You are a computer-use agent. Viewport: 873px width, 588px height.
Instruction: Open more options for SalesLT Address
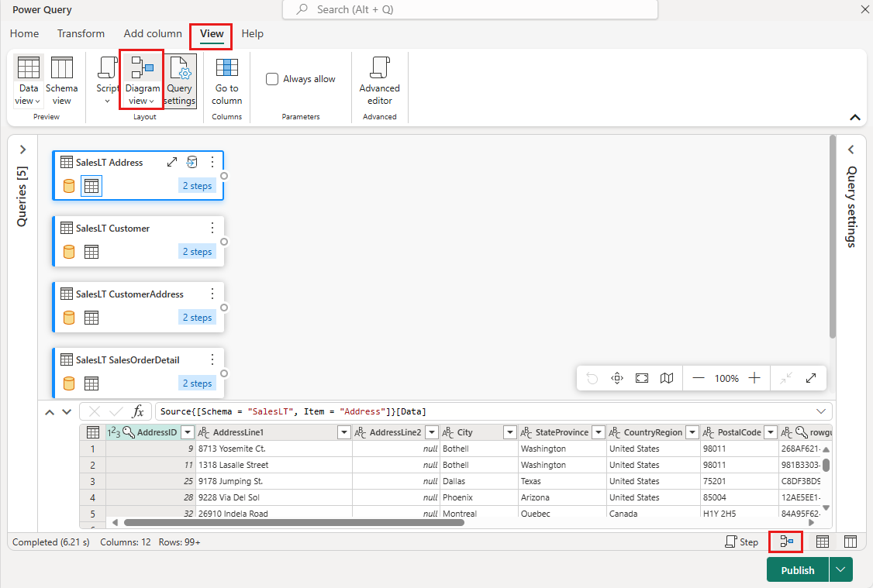point(212,162)
